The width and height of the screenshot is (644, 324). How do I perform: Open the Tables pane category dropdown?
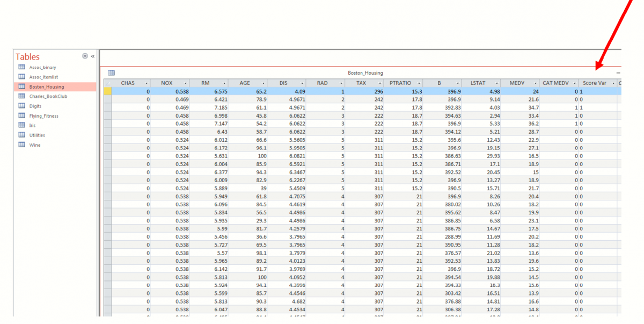point(85,56)
